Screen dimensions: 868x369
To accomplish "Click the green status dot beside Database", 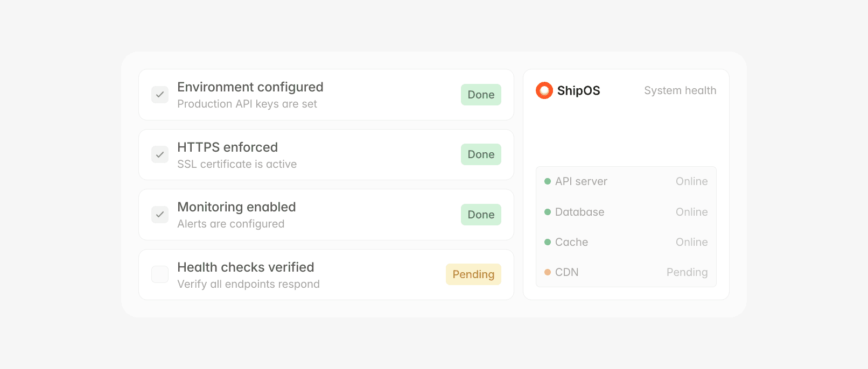I will pos(548,212).
